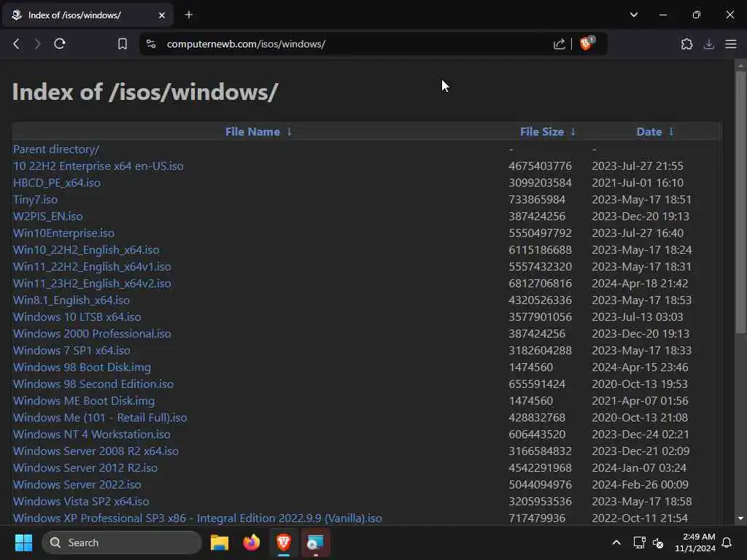Open a new browser tab
This screenshot has width=747, height=560.
pos(189,15)
